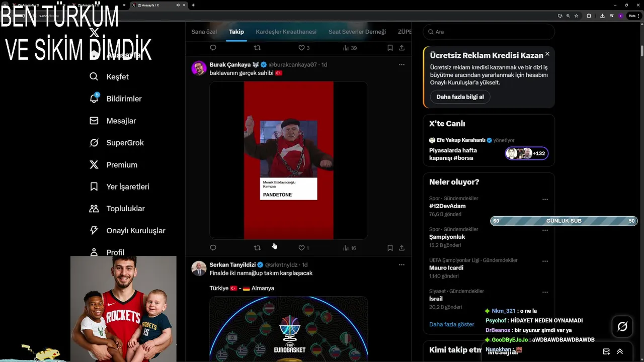The height and width of the screenshot is (362, 644).
Task: Reply to Burak Çankaya's post
Action: (213, 248)
